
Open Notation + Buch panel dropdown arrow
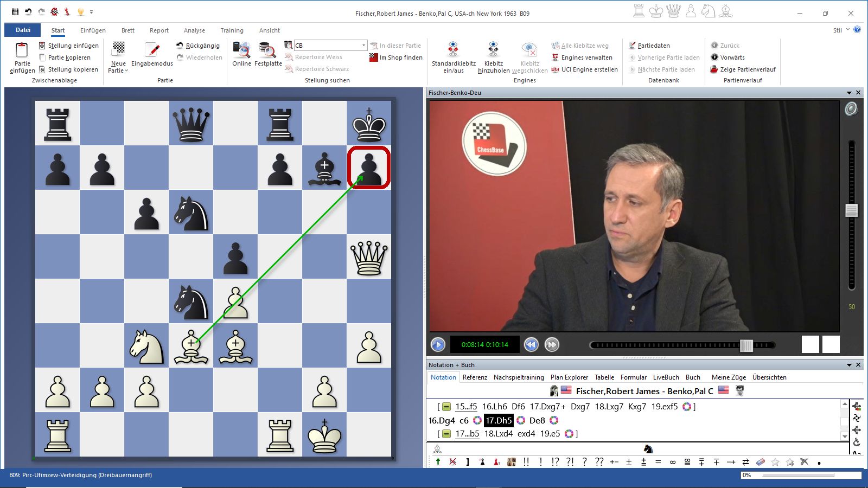849,365
